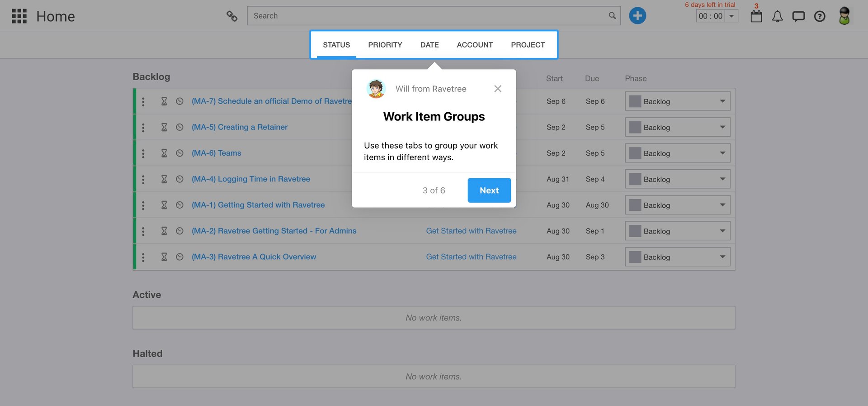Image resolution: width=868 pixels, height=406 pixels.
Task: Click clock timer icon on MA-7 row
Action: click(179, 101)
